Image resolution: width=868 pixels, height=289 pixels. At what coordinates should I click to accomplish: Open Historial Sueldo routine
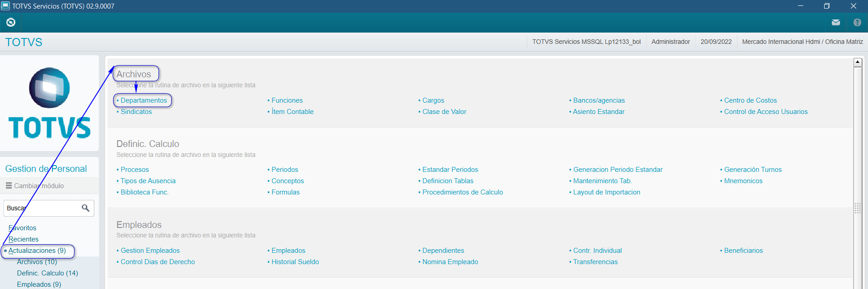(295, 262)
